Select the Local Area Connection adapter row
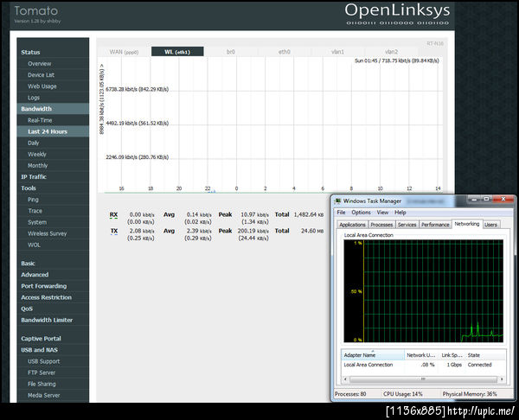 369,365
